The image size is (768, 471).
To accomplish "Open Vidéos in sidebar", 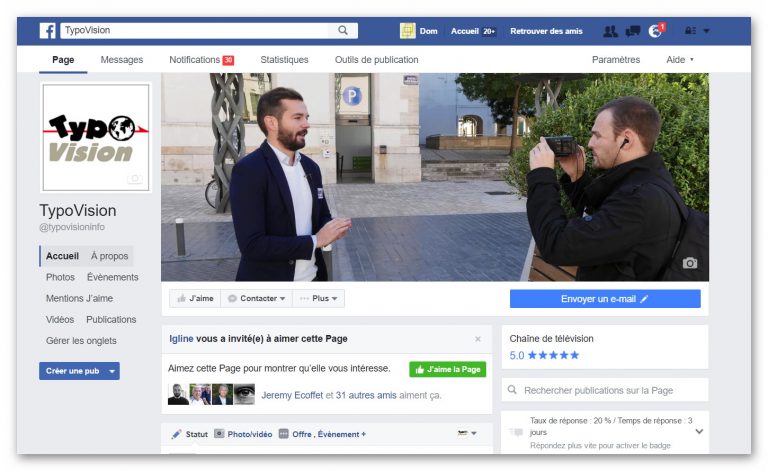I will click(x=60, y=319).
